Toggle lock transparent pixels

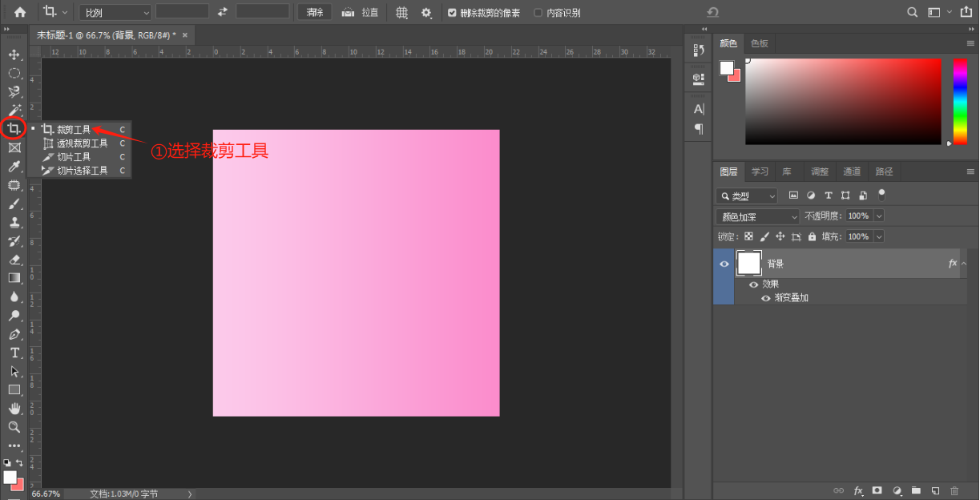(x=748, y=237)
